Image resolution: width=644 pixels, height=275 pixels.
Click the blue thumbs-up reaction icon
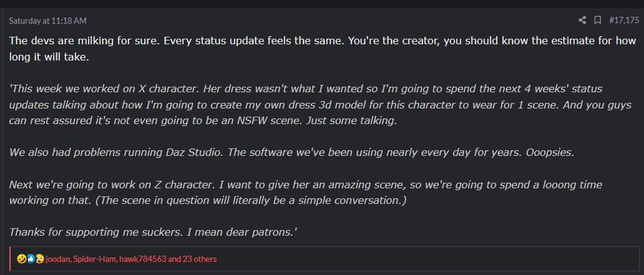point(31,259)
